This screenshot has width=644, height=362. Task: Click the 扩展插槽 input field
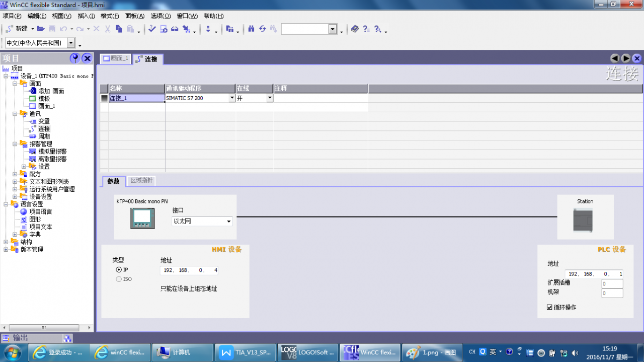click(x=612, y=283)
